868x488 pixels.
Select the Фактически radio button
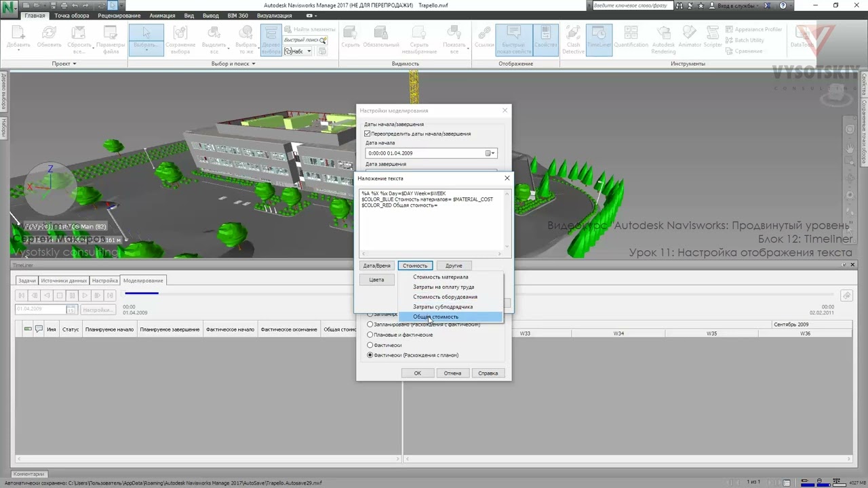pos(370,345)
